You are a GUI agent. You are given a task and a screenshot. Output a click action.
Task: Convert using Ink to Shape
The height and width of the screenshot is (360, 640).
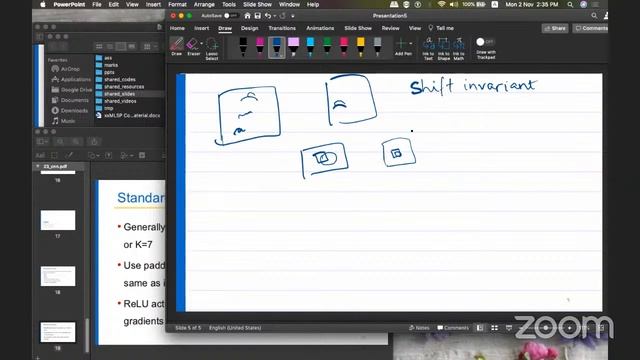coord(444,49)
